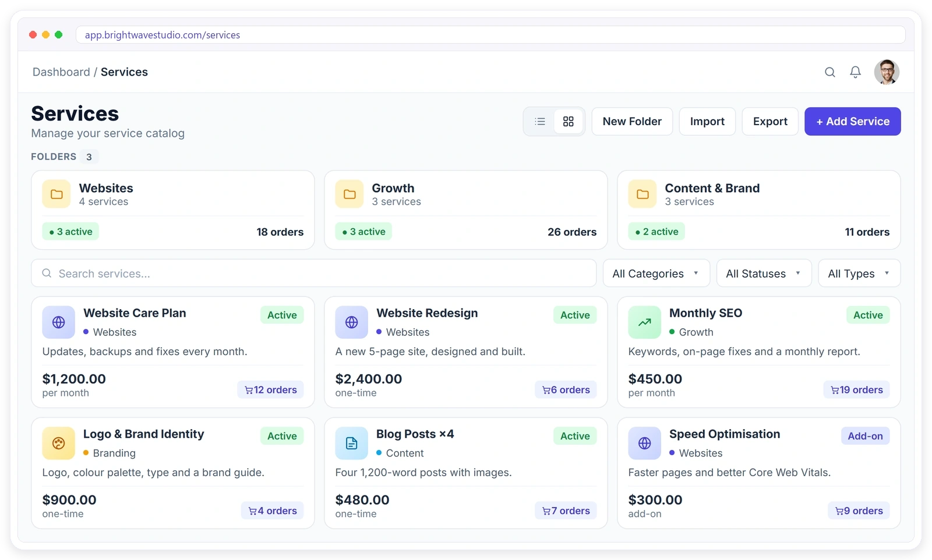This screenshot has width=932, height=560.
Task: Click the Website Redesign globe icon
Action: click(352, 322)
